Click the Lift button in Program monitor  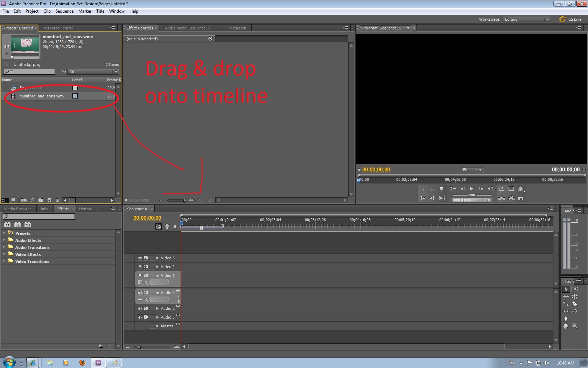[x=502, y=198]
